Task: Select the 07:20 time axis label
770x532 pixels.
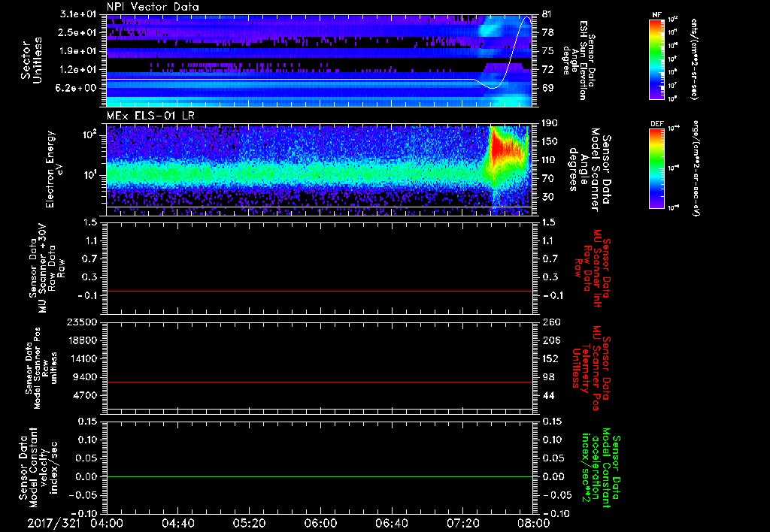Action: pyautogui.click(x=462, y=524)
